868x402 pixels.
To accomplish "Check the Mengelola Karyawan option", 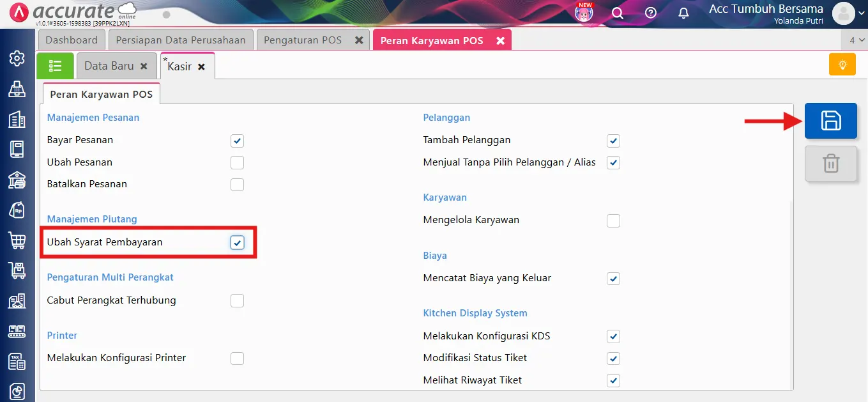I will (613, 220).
